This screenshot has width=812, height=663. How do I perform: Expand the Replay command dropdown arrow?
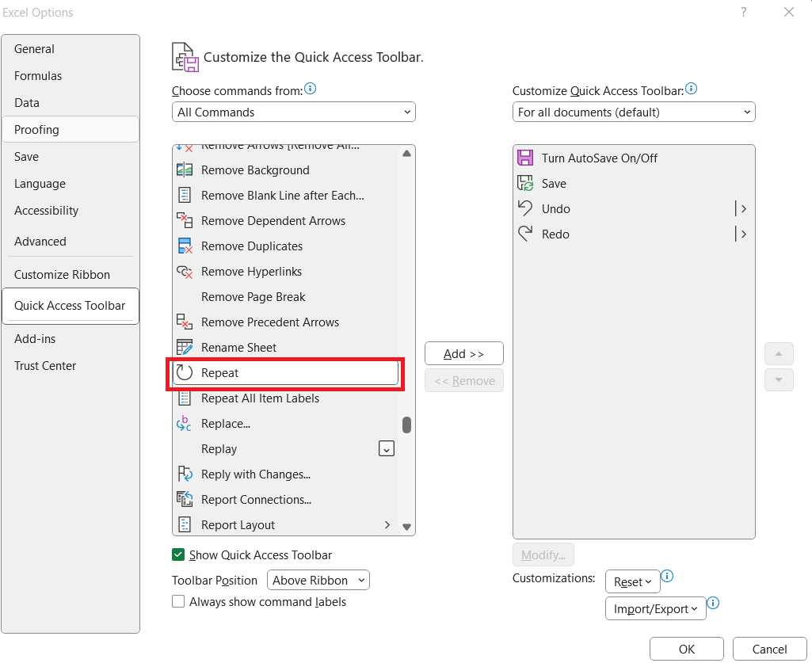coord(387,448)
